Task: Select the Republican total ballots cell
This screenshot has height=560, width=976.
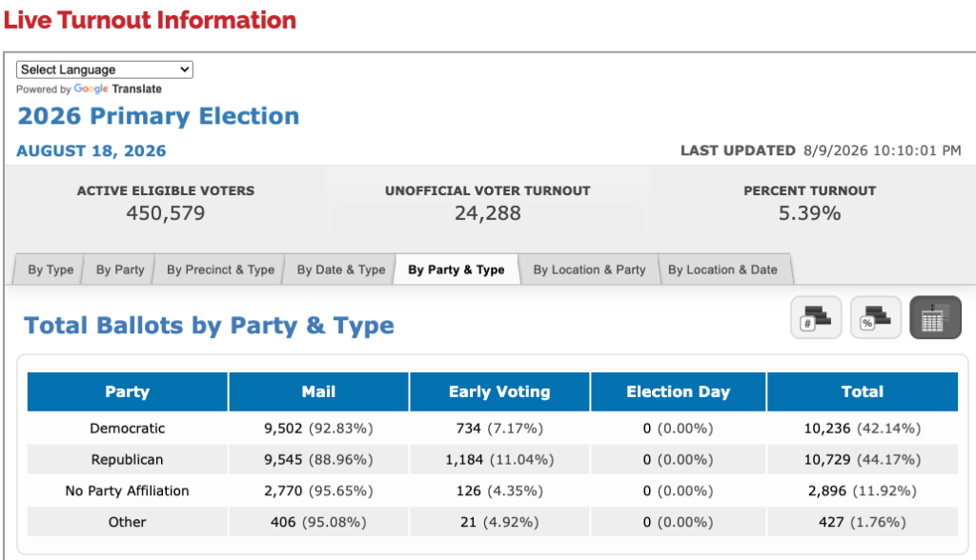Action: tap(862, 460)
